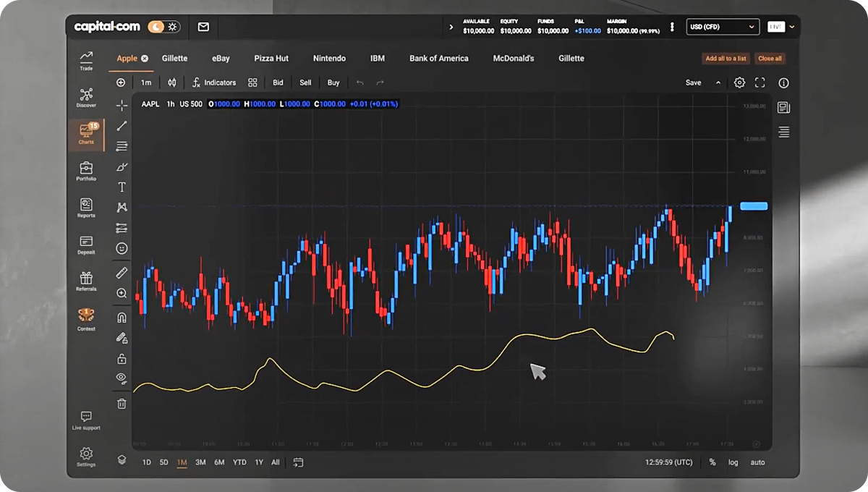
Task: Enter fullscreen chart mode
Action: click(x=760, y=83)
